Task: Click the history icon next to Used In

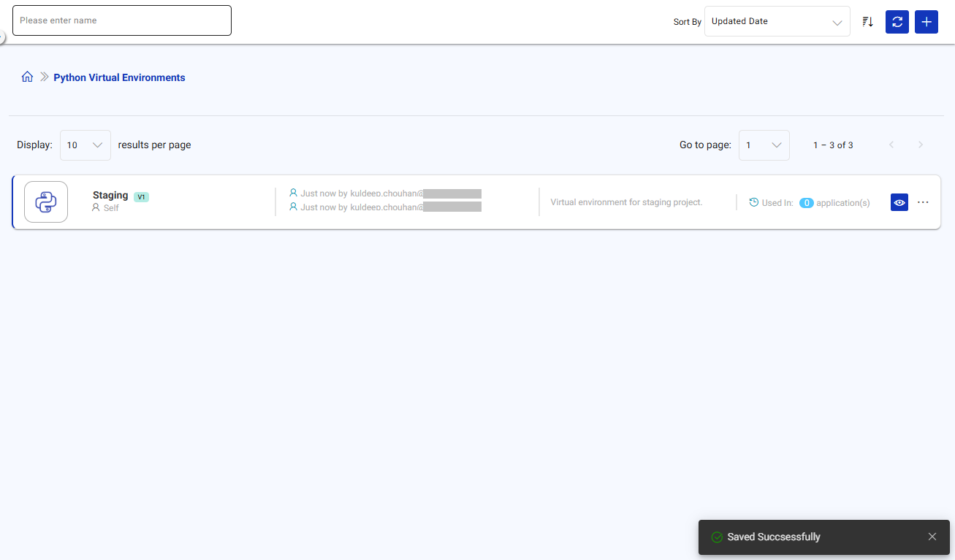Action: (753, 202)
